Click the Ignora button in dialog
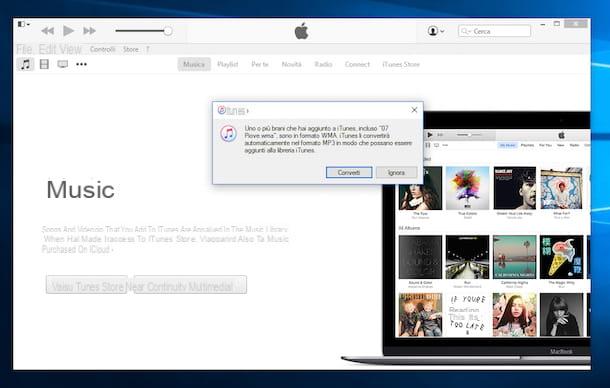This screenshot has height=388, width=610. pyautogui.click(x=396, y=172)
